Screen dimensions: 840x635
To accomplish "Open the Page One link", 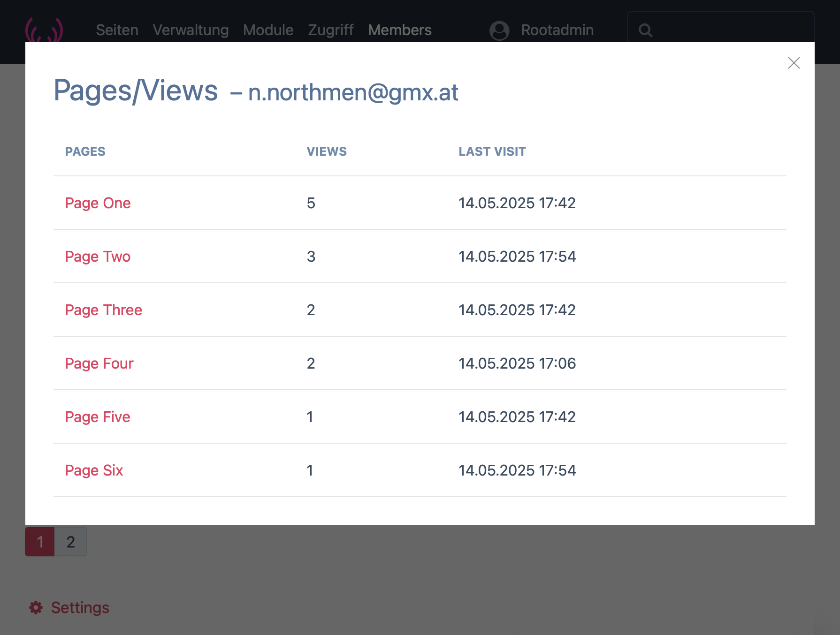I will tap(98, 203).
